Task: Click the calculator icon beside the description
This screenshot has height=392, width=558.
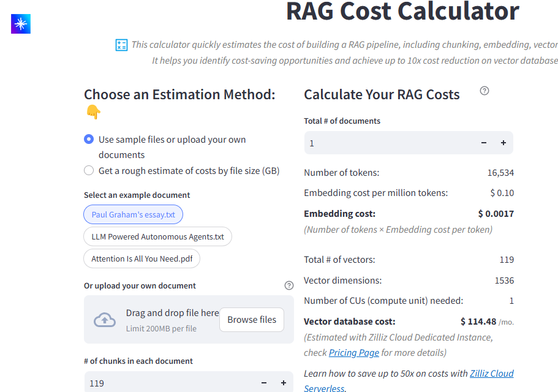Action: pos(121,45)
